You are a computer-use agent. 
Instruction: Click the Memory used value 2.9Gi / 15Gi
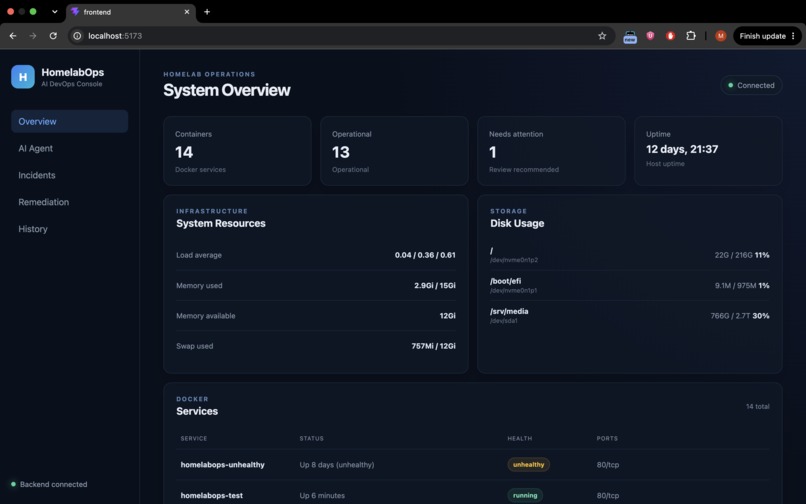(x=435, y=285)
